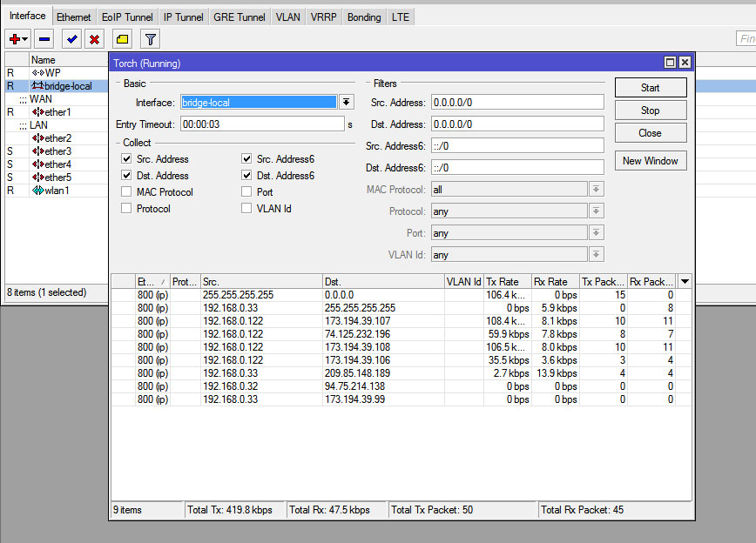Expand the add button dropdown arrow
Image resolution: width=756 pixels, height=543 pixels.
pos(25,39)
